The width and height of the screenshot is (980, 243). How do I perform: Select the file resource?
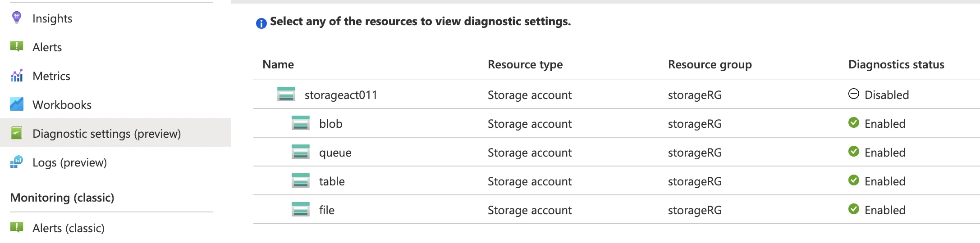click(327, 210)
